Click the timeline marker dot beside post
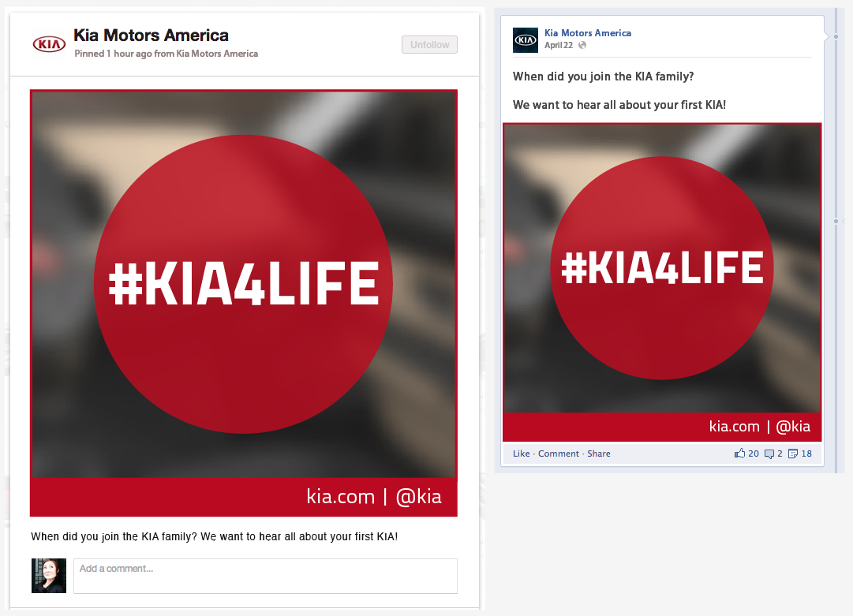Image resolution: width=853 pixels, height=616 pixels. (836, 222)
